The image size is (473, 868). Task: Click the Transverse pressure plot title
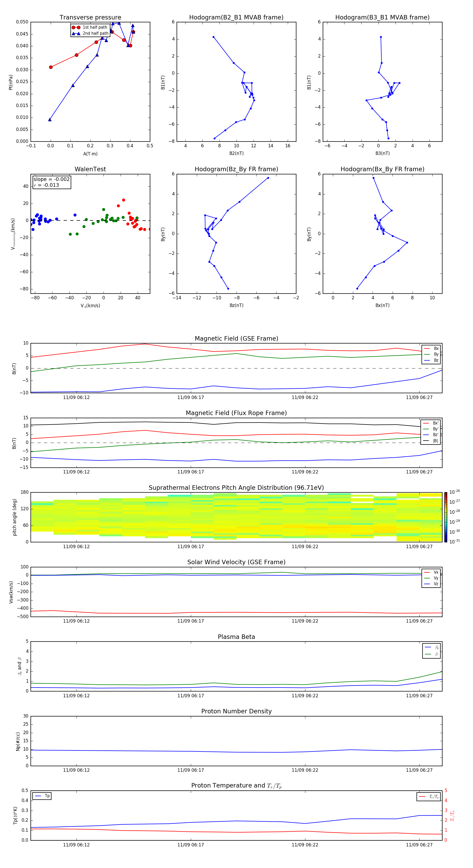(90, 18)
